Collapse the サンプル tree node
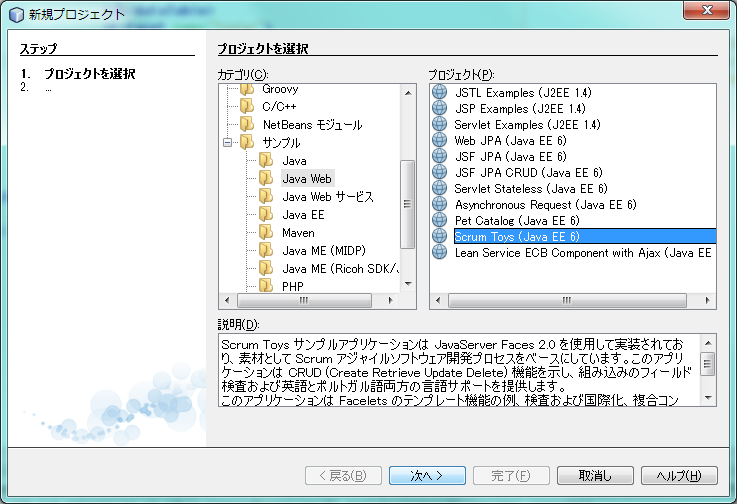 [227, 142]
